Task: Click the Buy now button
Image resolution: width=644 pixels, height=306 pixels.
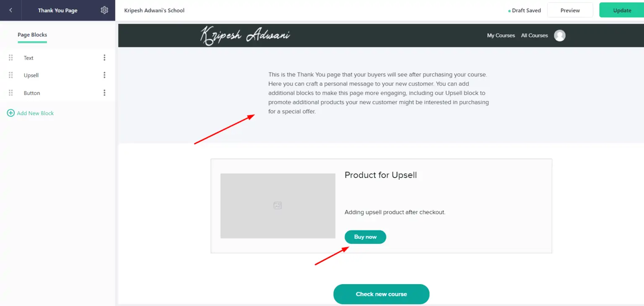Action: click(365, 237)
